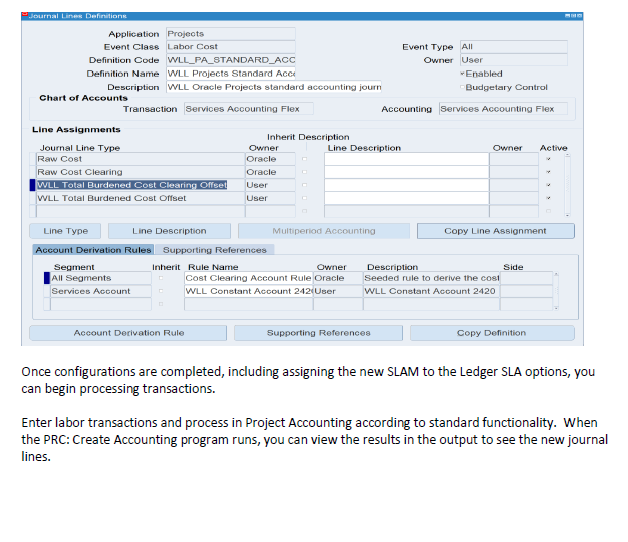Image resolution: width=628 pixels, height=542 pixels.
Task: Click the empty journal line type row
Action: [x=141, y=211]
